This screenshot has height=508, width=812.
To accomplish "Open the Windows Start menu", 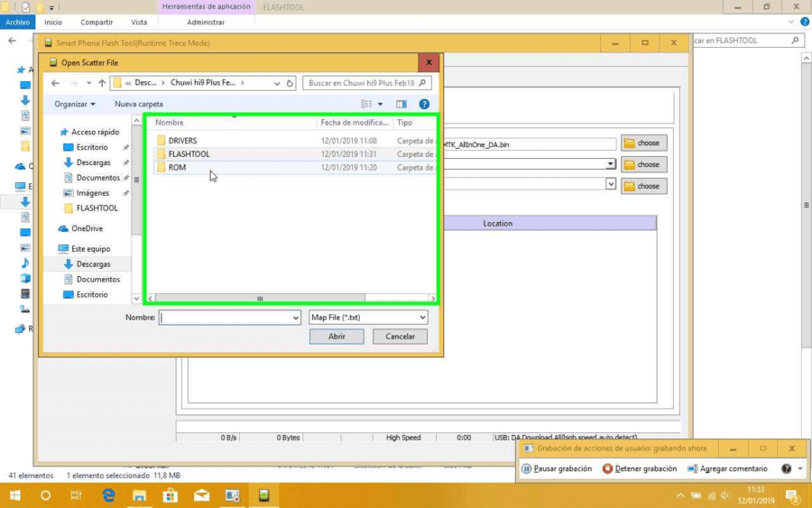I will click(x=15, y=495).
